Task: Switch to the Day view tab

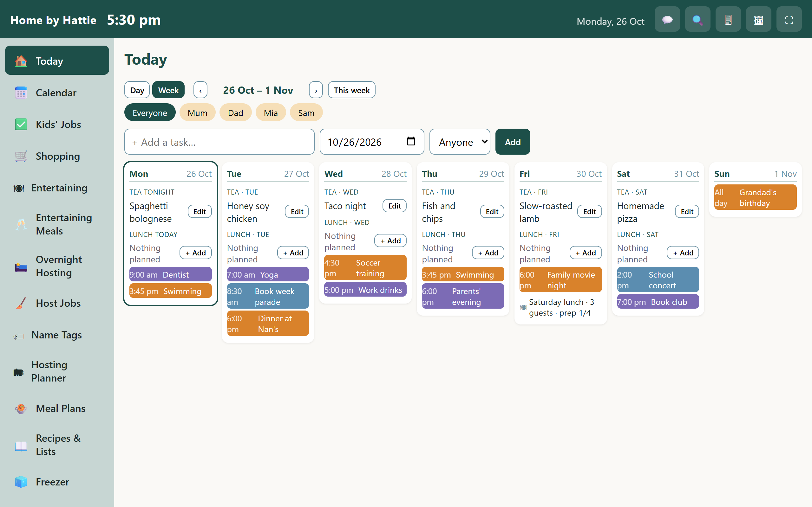Action: 137,90
